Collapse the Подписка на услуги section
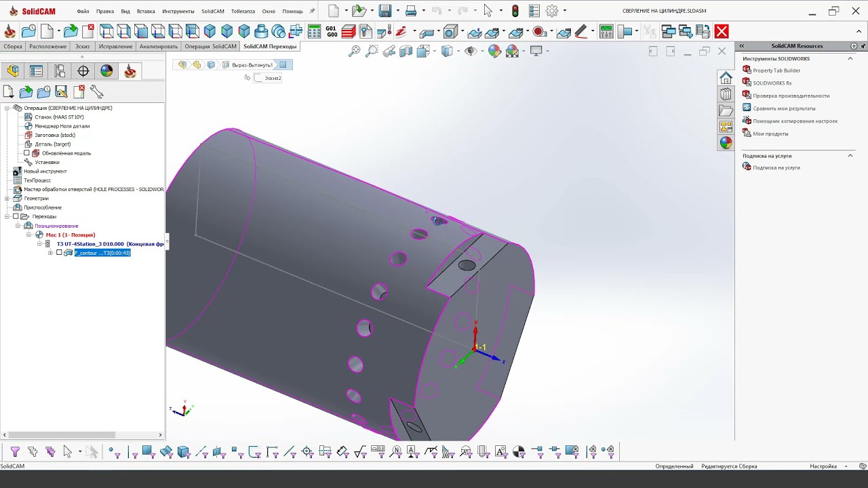This screenshot has height=488, width=868. [850, 156]
